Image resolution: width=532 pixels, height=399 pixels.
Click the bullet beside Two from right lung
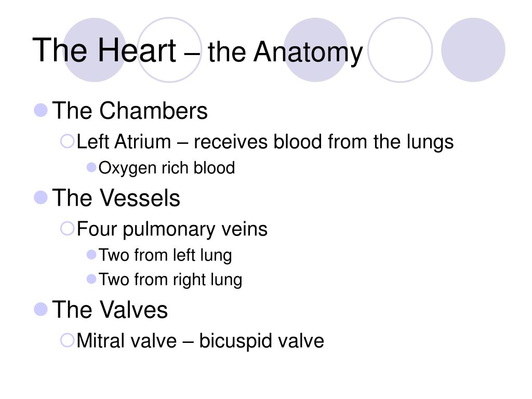click(x=91, y=279)
